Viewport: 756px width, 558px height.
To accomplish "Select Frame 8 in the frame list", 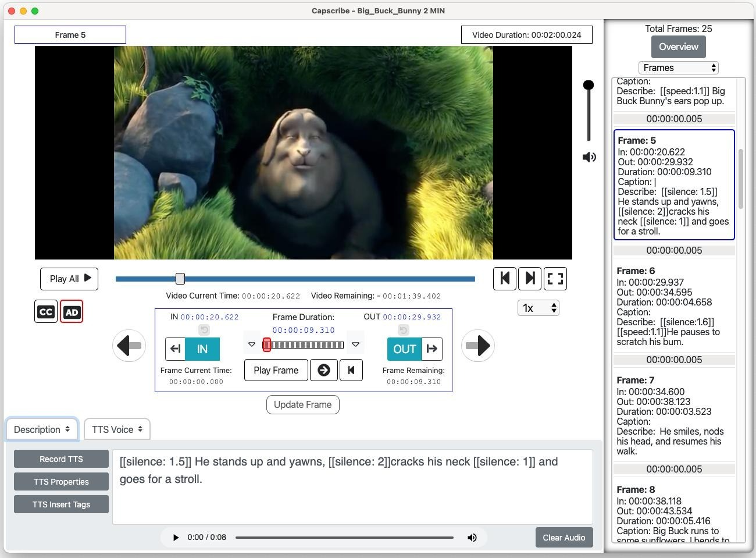I will [674, 513].
